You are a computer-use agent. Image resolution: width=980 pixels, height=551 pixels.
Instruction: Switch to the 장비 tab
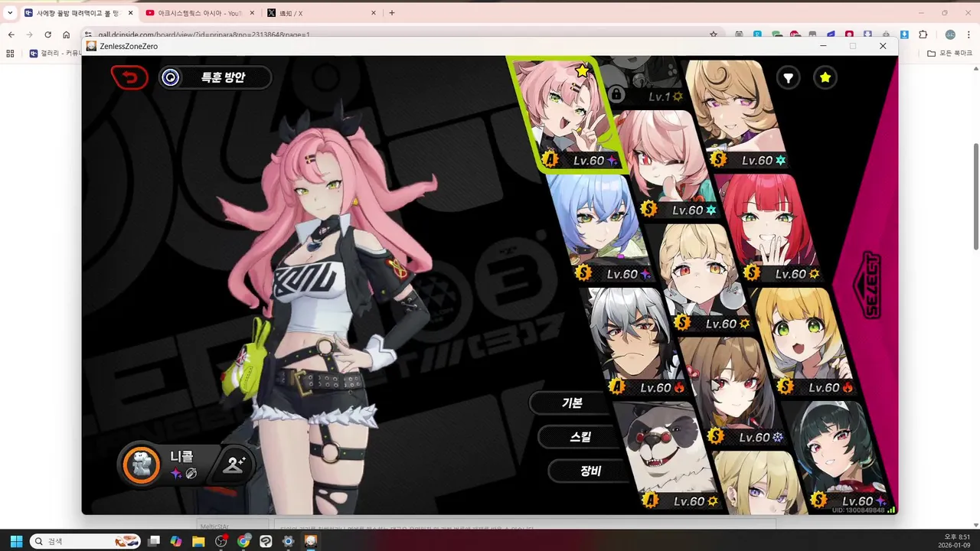[x=590, y=471]
